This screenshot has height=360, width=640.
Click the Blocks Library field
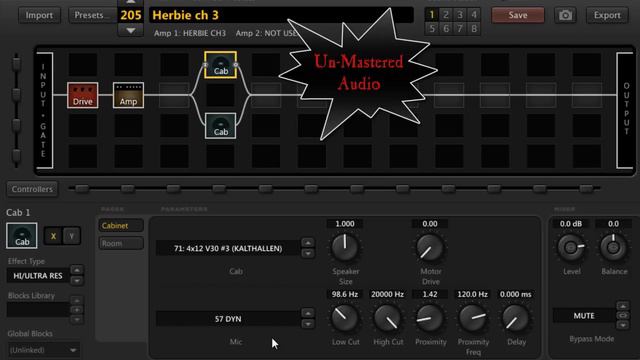(38, 310)
